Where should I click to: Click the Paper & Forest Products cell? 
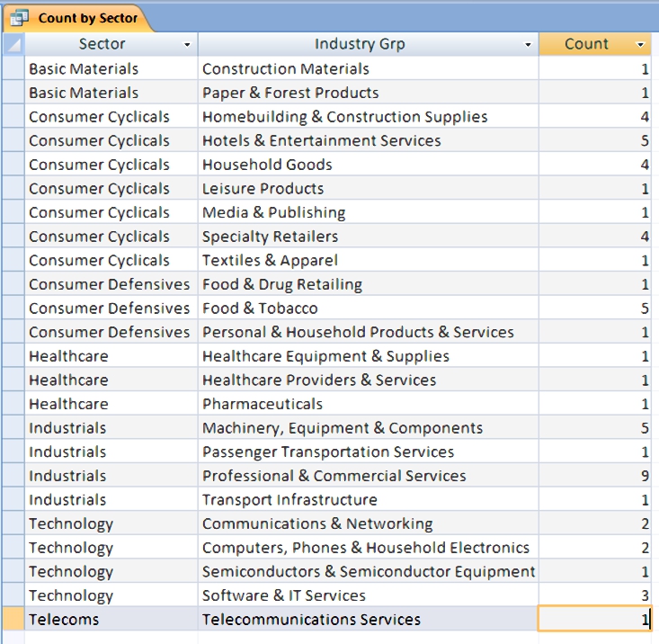coord(369,93)
